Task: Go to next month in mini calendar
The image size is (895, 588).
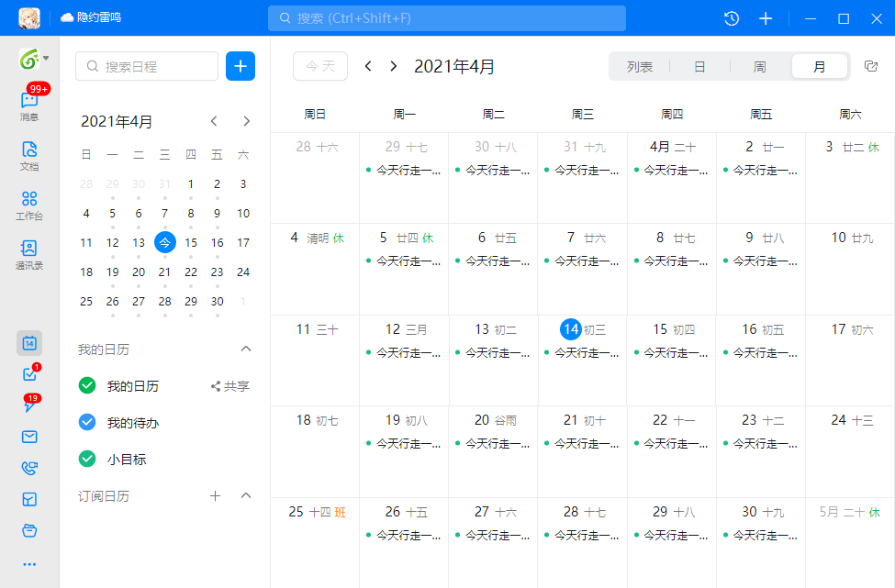Action: (245, 120)
